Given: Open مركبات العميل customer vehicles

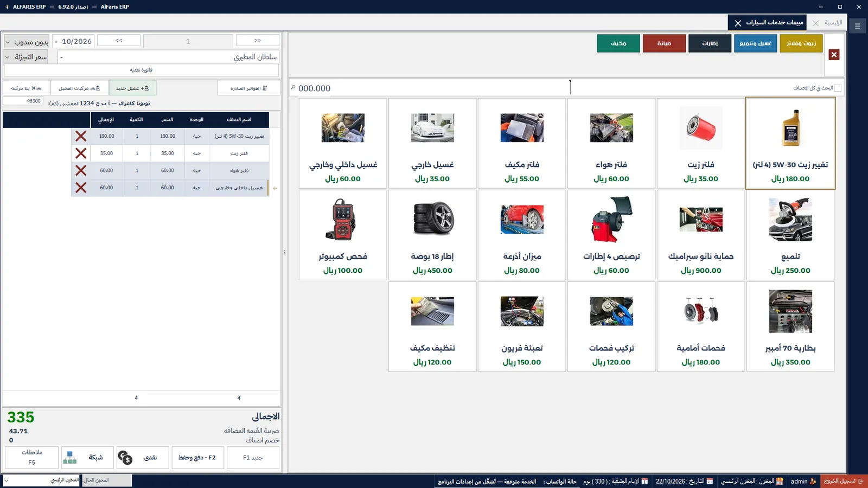Looking at the screenshot, I should click(79, 88).
